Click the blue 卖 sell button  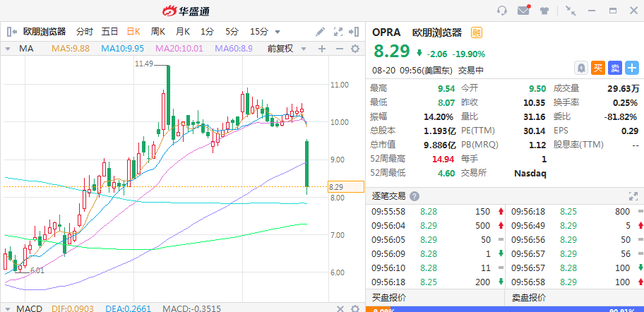615,68
